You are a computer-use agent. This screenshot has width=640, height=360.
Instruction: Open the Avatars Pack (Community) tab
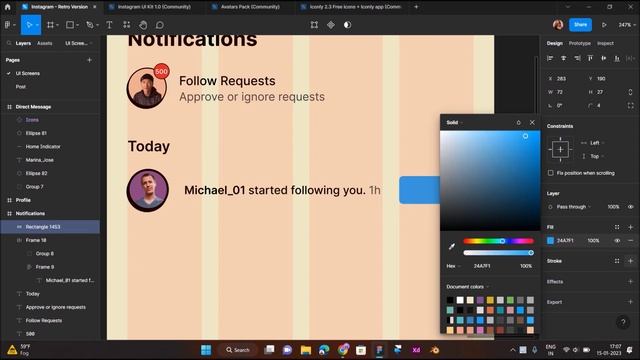(x=250, y=7)
